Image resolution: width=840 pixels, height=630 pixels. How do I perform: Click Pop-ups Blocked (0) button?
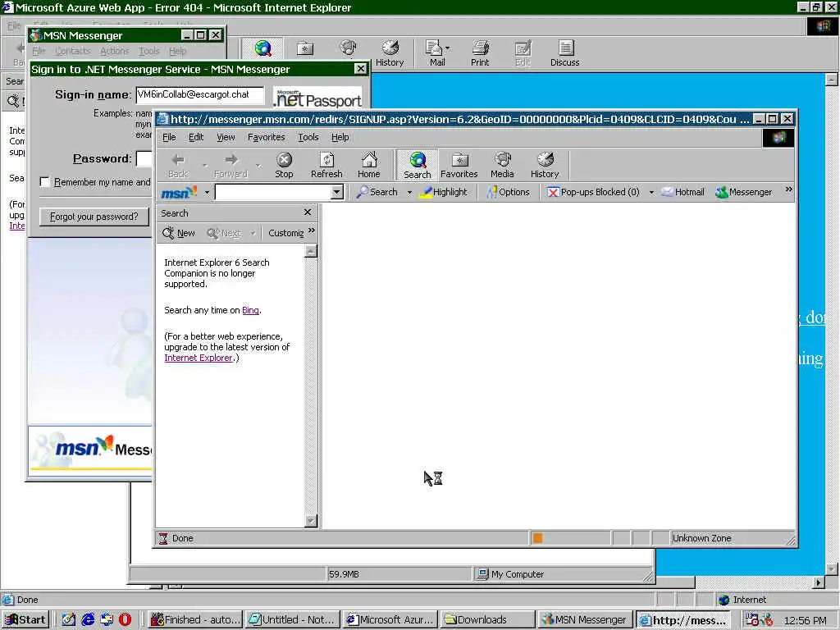593,192
